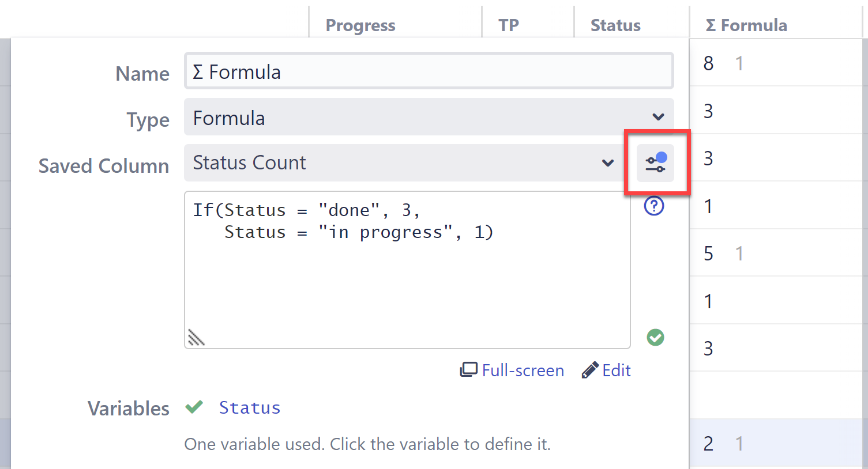Click the Full-screen window icon

[x=468, y=370]
